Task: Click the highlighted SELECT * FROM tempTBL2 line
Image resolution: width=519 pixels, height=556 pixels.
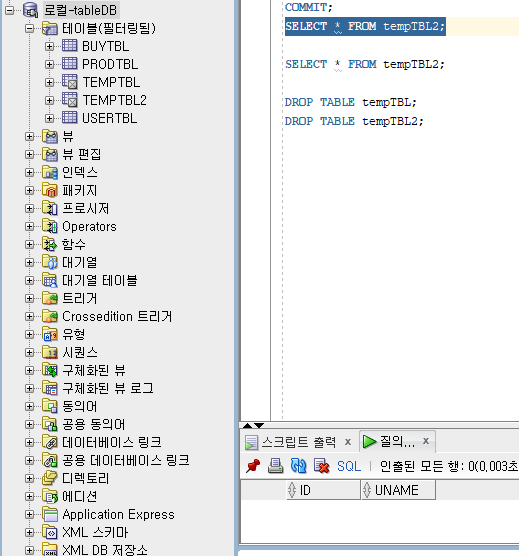Action: [x=365, y=26]
